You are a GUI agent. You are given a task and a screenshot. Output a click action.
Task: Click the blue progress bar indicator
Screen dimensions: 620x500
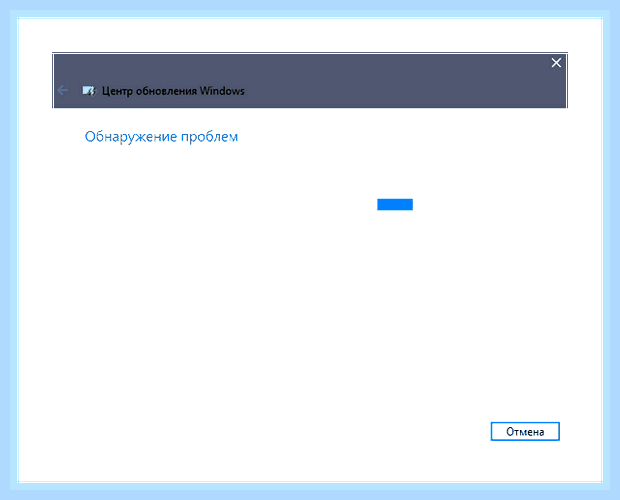pos(395,204)
